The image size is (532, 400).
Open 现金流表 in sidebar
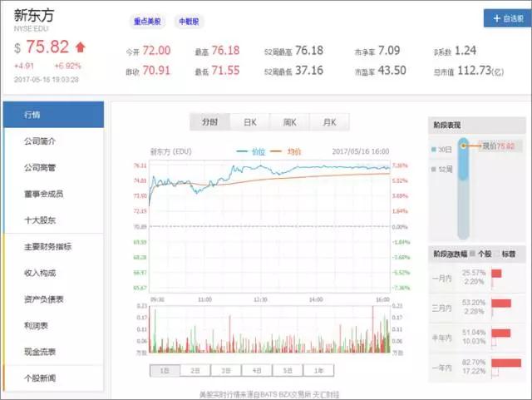(x=53, y=352)
